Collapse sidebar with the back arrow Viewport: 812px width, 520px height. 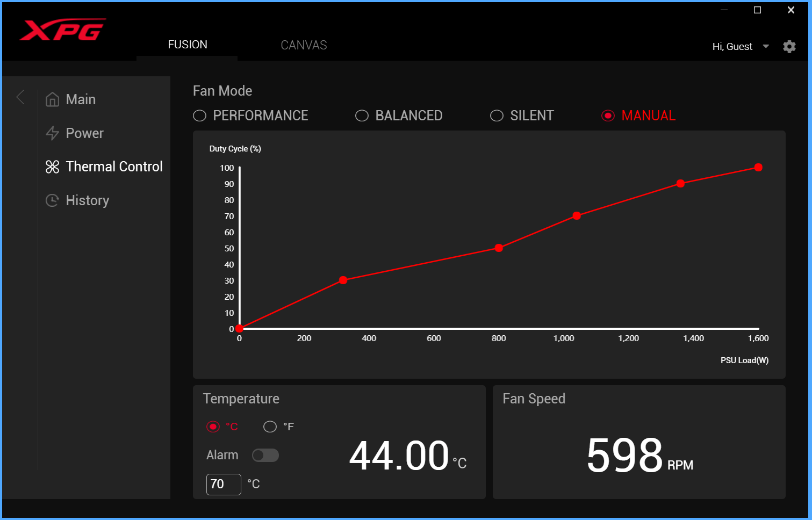click(x=20, y=97)
